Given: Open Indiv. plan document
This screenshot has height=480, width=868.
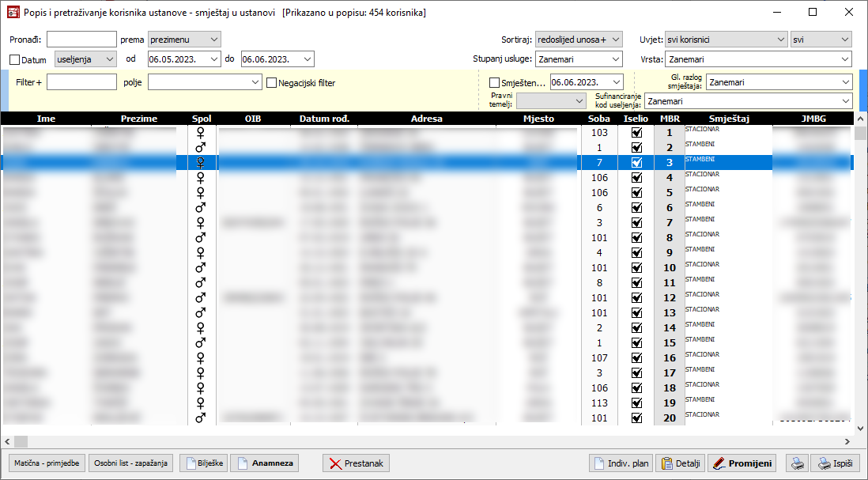Looking at the screenshot, I should tap(621, 463).
